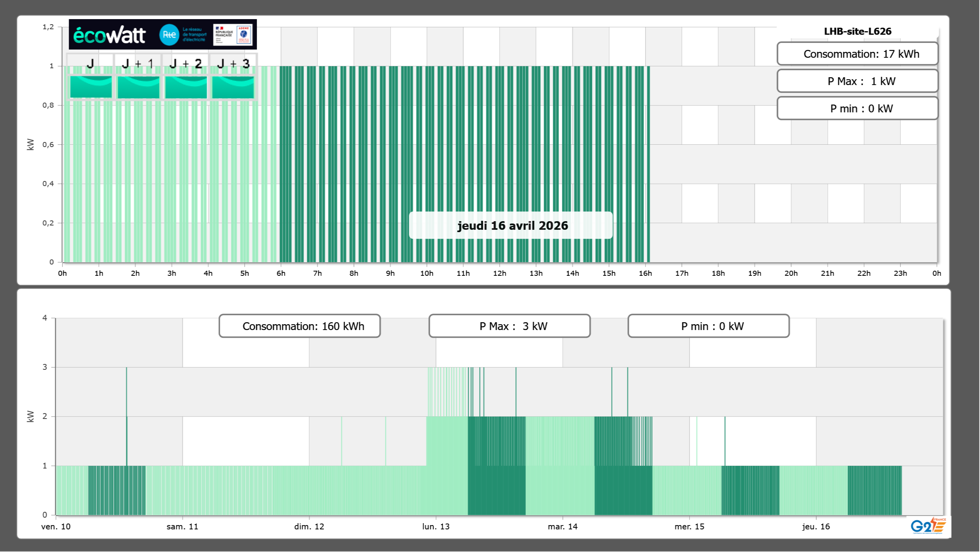The height and width of the screenshot is (552, 980).
Task: Click the 12h tick on daily chart
Action: [x=499, y=273]
